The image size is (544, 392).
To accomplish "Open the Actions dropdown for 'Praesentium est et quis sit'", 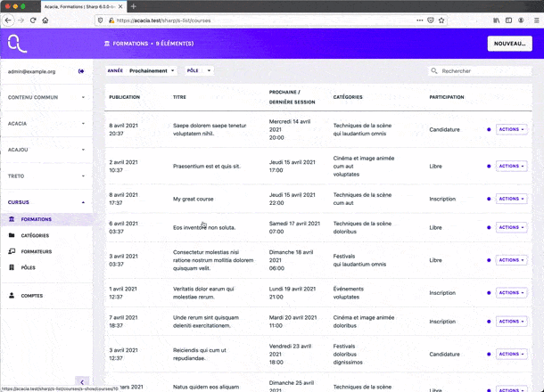I will [x=512, y=166].
